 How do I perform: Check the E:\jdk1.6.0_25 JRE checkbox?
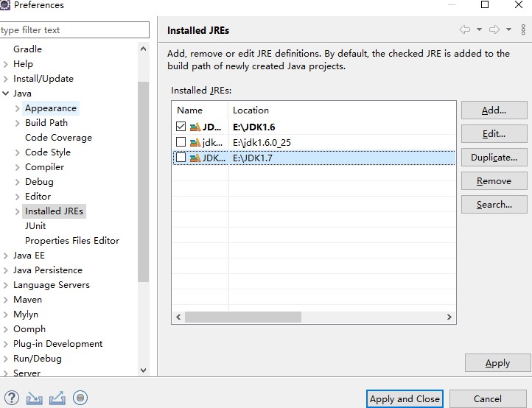pyautogui.click(x=181, y=141)
